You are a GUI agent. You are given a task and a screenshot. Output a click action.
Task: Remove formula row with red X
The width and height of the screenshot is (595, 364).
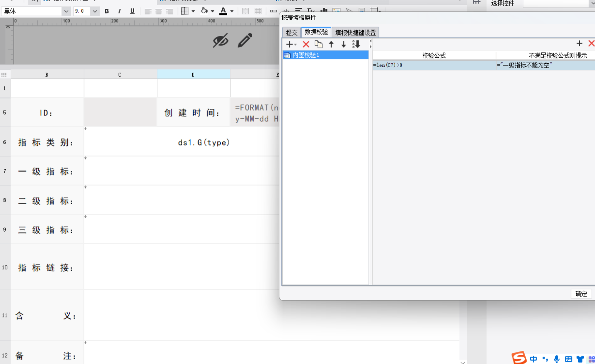click(x=591, y=43)
